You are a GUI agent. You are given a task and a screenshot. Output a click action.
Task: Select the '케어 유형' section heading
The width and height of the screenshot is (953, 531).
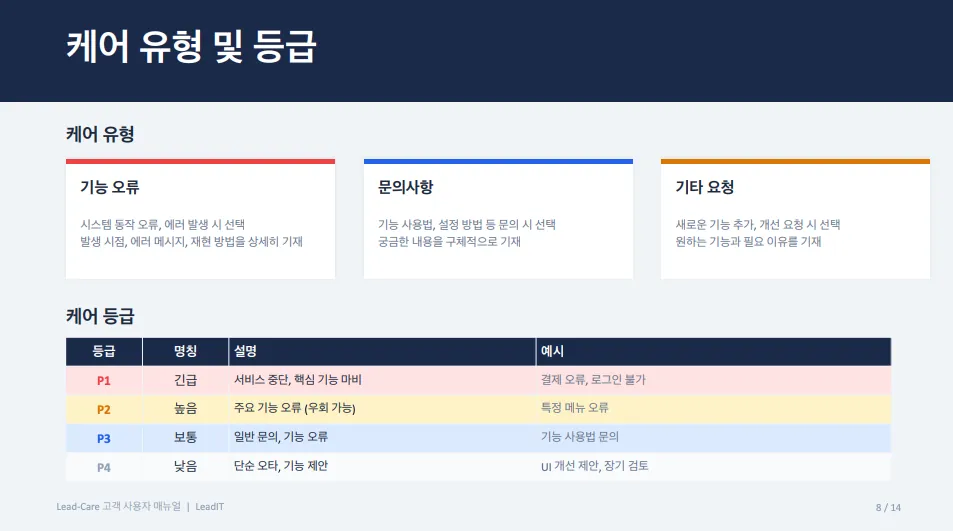point(100,134)
